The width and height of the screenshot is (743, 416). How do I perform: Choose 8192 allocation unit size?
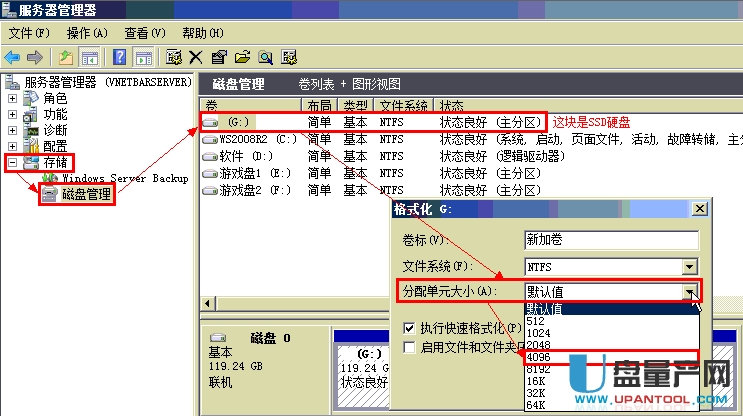pyautogui.click(x=612, y=369)
